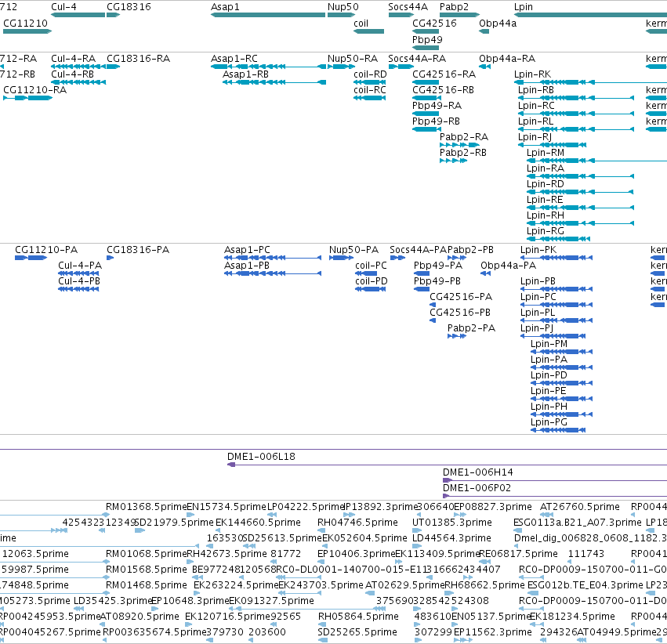Click EST RM01368.5prime

[147, 507]
